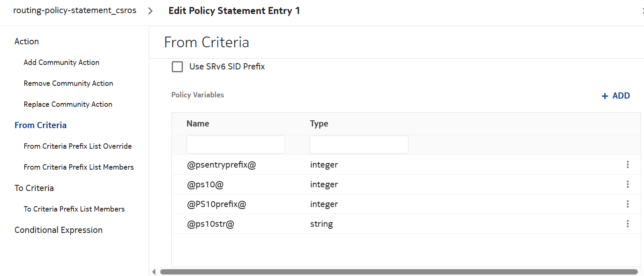Image resolution: width=644 pixels, height=276 pixels.
Task: Open more options for @PS10prefix@ row
Action: (627, 204)
